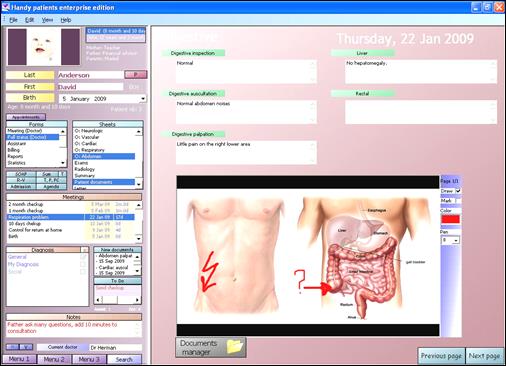Click the abdomen anatomy drawing image
This screenshot has height=366, width=506.
click(308, 256)
